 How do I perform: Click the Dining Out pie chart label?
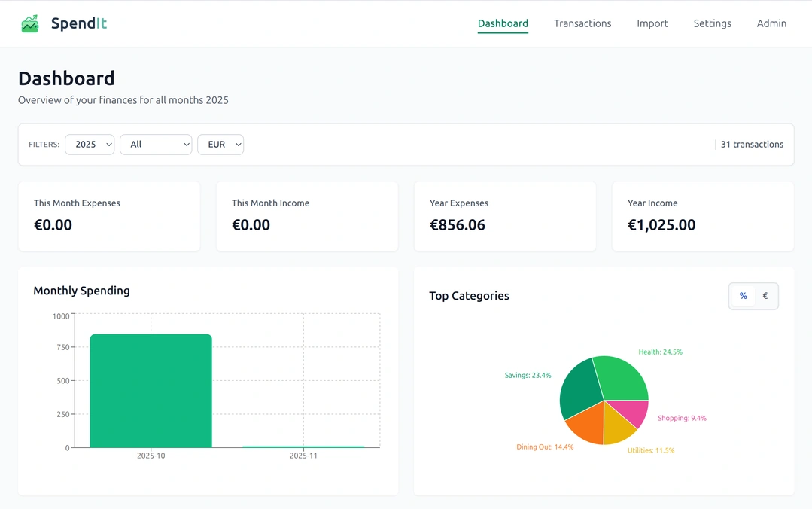coord(543,447)
